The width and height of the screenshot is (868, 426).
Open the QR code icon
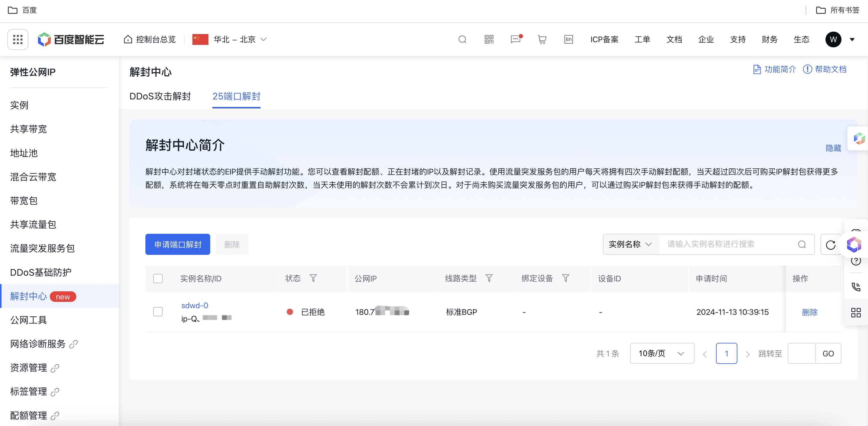489,39
